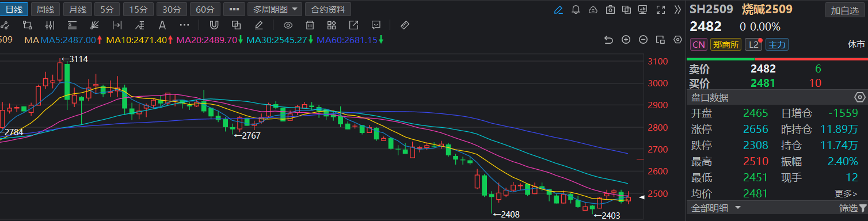
Task: Click the chart settings hexagon icon
Action: click(678, 40)
